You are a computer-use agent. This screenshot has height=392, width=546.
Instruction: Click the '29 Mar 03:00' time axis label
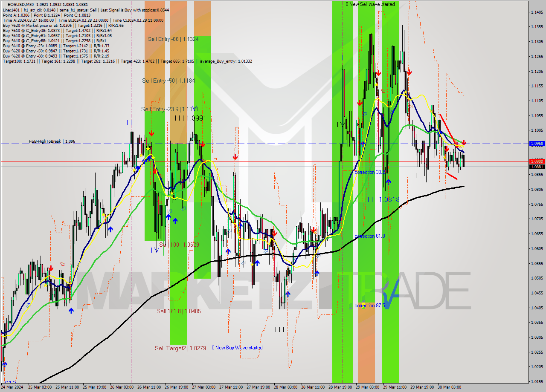(x=368, y=387)
